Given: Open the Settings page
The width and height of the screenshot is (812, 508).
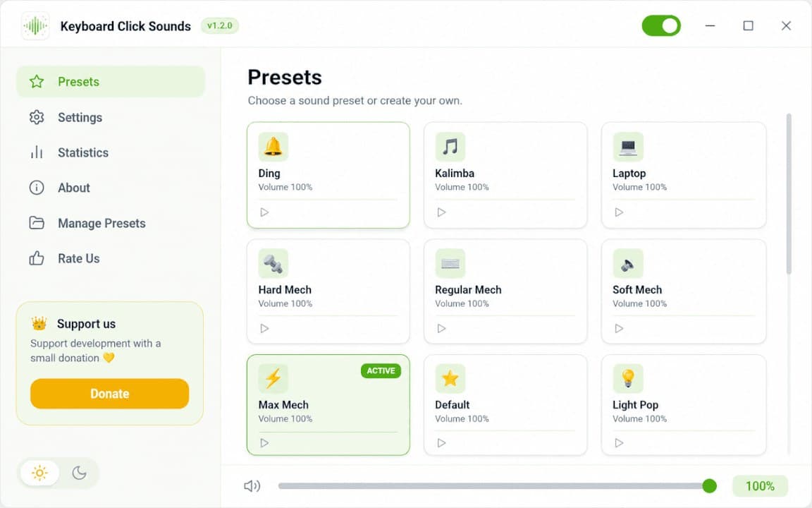Looking at the screenshot, I should click(x=110, y=117).
